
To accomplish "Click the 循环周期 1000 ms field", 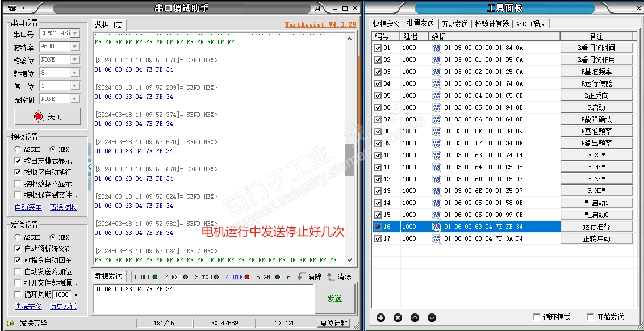I will [62, 295].
